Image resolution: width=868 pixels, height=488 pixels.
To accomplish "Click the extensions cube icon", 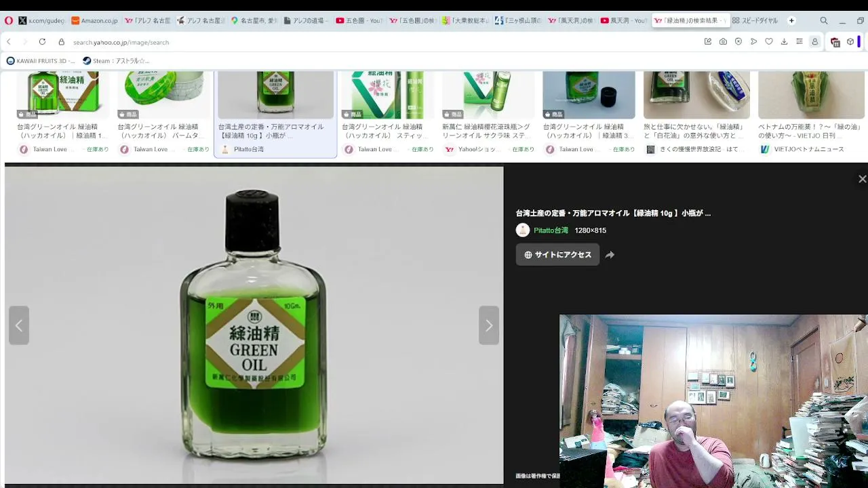I will click(850, 42).
